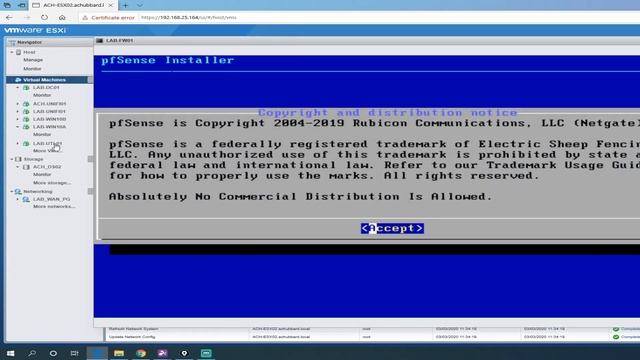
Task: Open the browser home page
Action: (62, 18)
